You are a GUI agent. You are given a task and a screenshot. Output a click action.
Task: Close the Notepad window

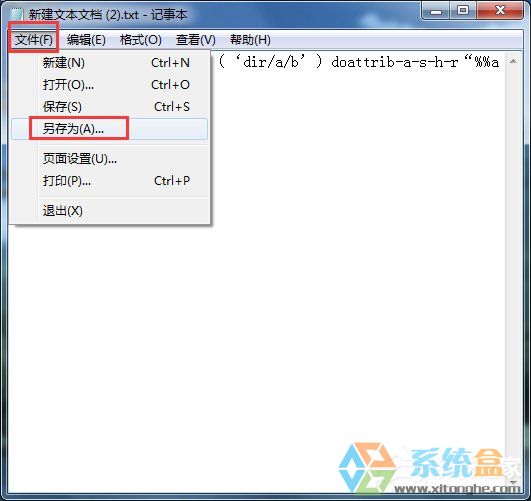tap(500, 11)
